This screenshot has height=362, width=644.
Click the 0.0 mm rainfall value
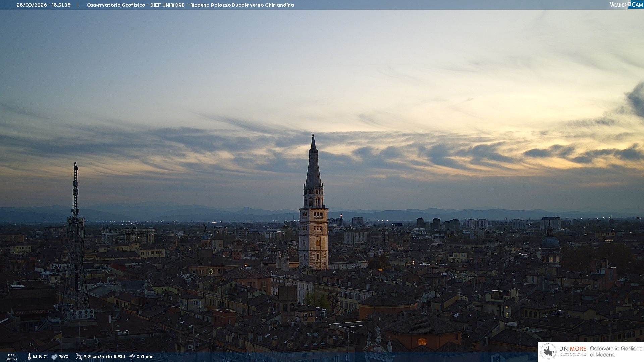145,357
